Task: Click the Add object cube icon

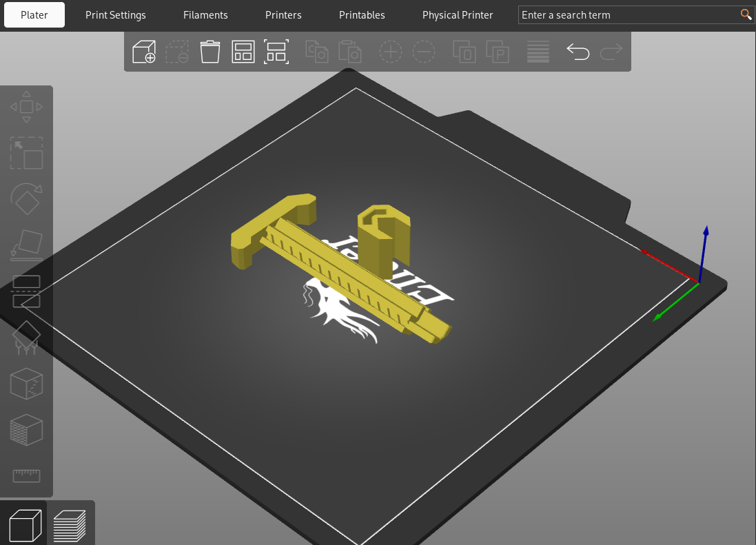Action: [144, 52]
